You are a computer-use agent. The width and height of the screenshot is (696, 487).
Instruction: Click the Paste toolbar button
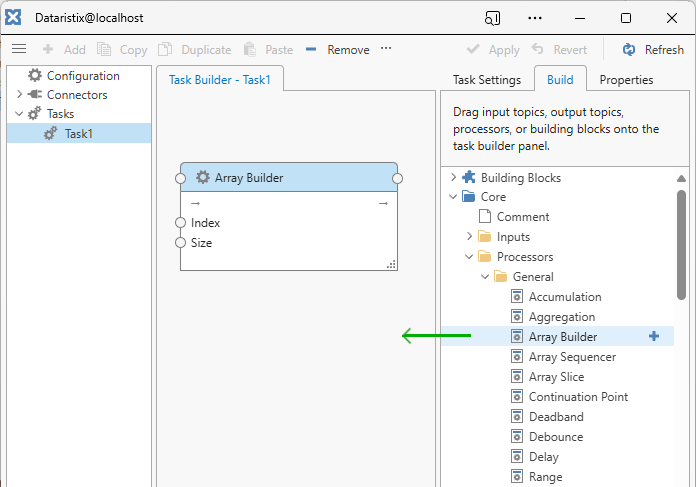click(x=268, y=49)
